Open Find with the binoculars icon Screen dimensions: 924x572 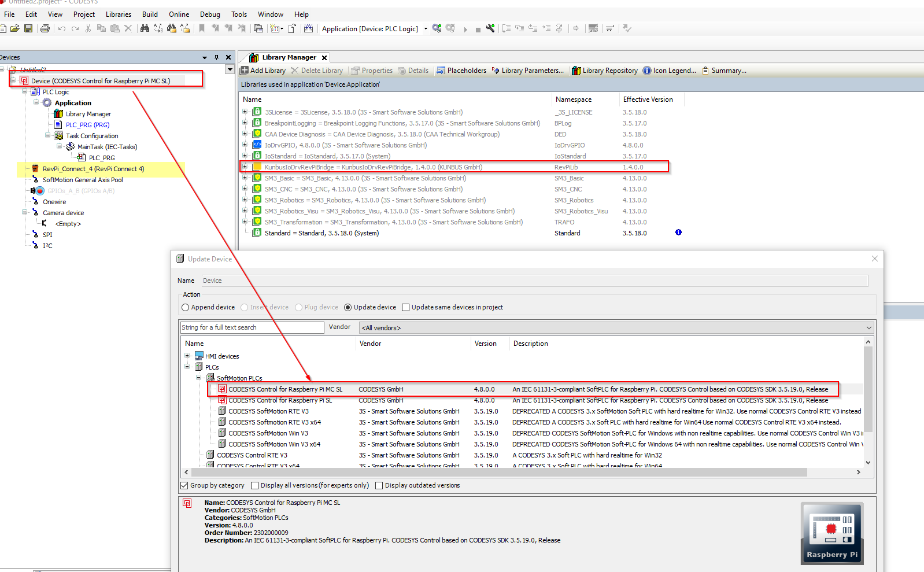(145, 28)
